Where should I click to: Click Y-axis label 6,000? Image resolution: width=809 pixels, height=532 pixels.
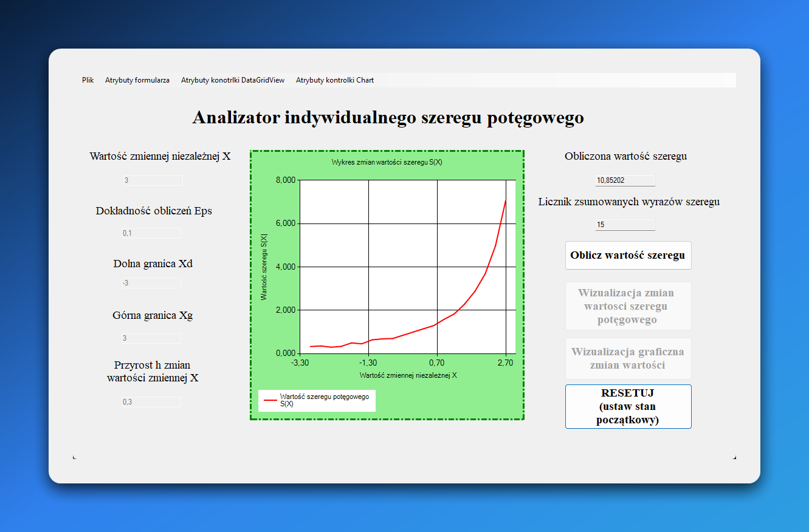tap(285, 223)
